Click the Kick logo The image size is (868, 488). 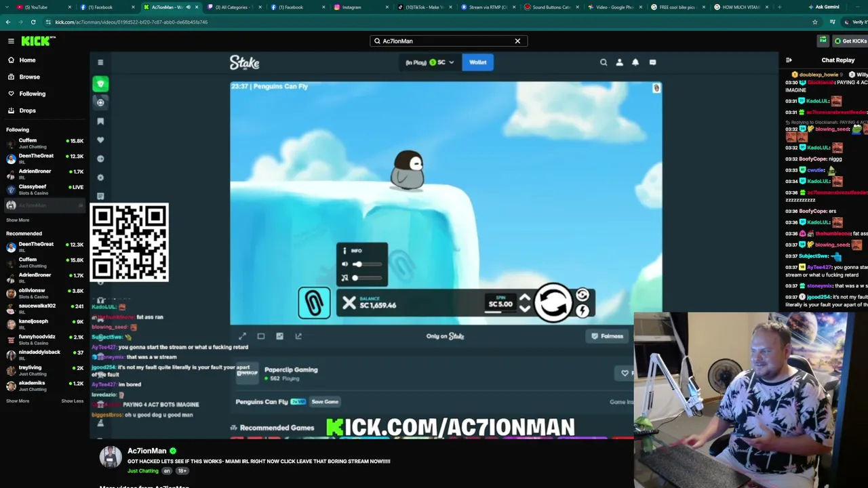click(35, 41)
